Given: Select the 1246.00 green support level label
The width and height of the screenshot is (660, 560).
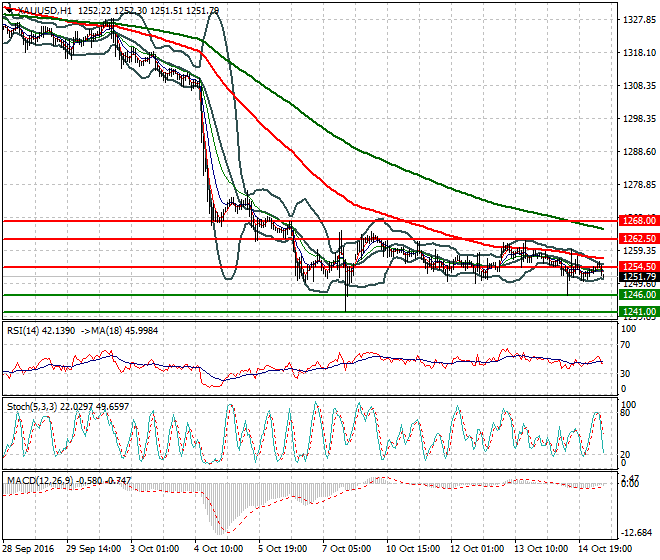Looking at the screenshot, I should point(639,295).
